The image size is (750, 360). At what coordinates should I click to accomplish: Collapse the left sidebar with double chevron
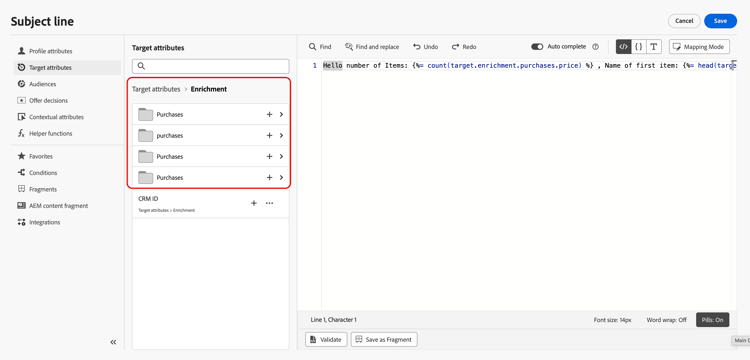click(113, 342)
